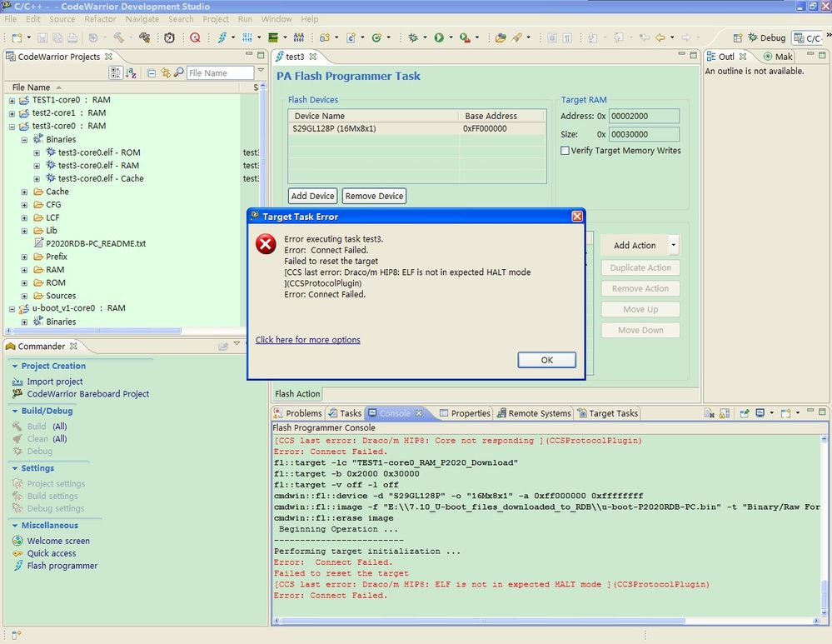Enable Verify Target Memory Writes checkbox

(565, 151)
